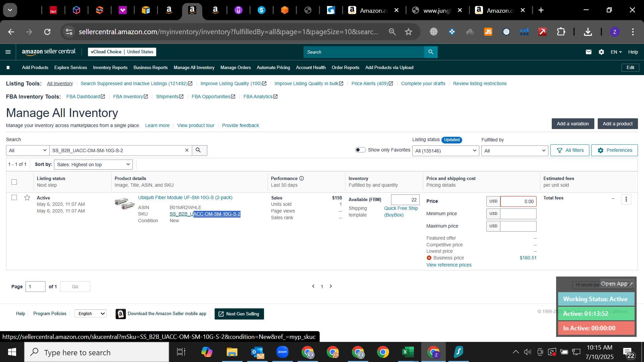The height and width of the screenshot is (362, 644).
Task: Expand the search type All dropdown
Action: (28, 150)
